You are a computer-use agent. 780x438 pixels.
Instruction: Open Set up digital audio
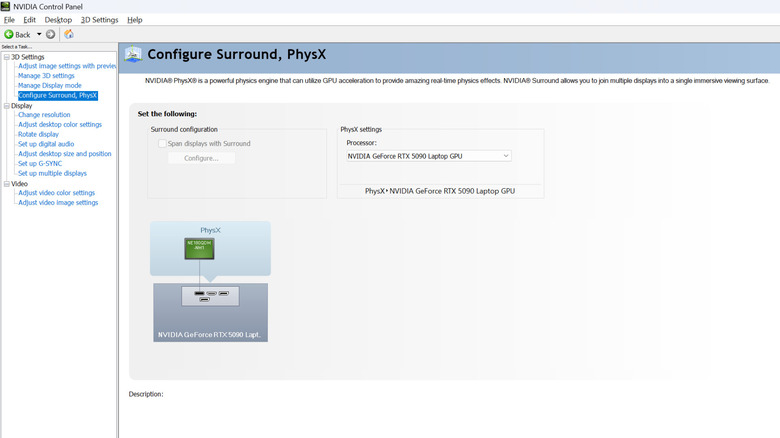click(46, 144)
